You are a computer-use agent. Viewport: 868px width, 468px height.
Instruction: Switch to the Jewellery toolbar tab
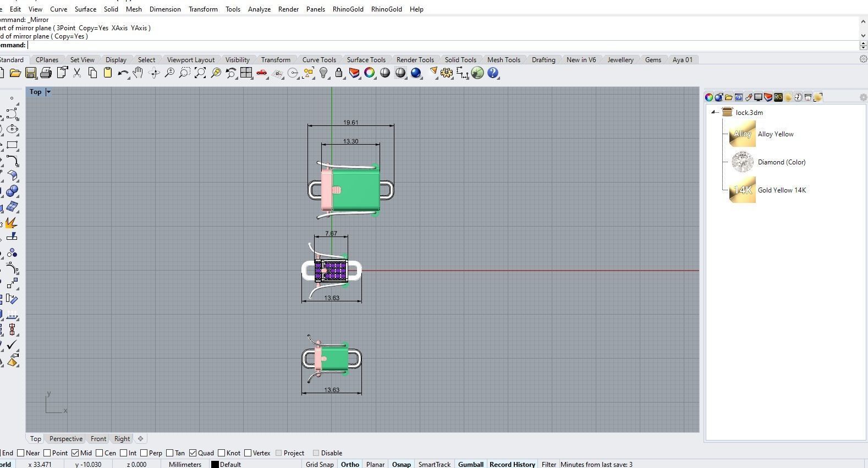coord(620,60)
